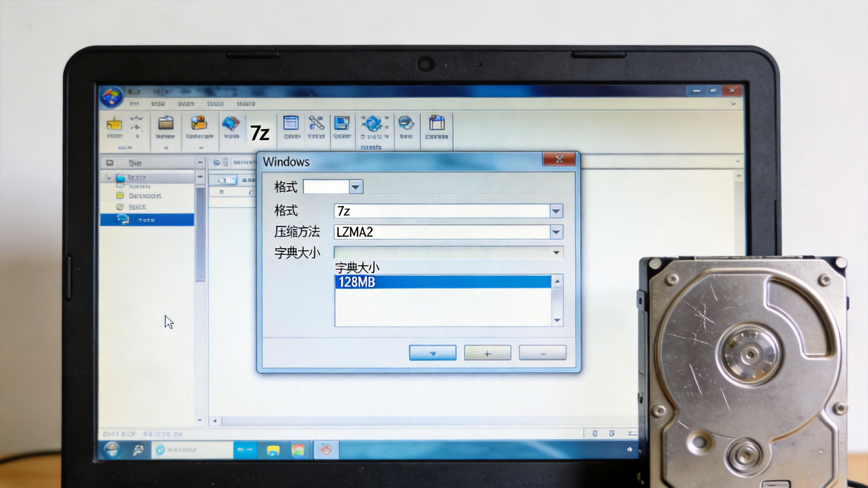Open the small top 格式 dropdown

[355, 187]
